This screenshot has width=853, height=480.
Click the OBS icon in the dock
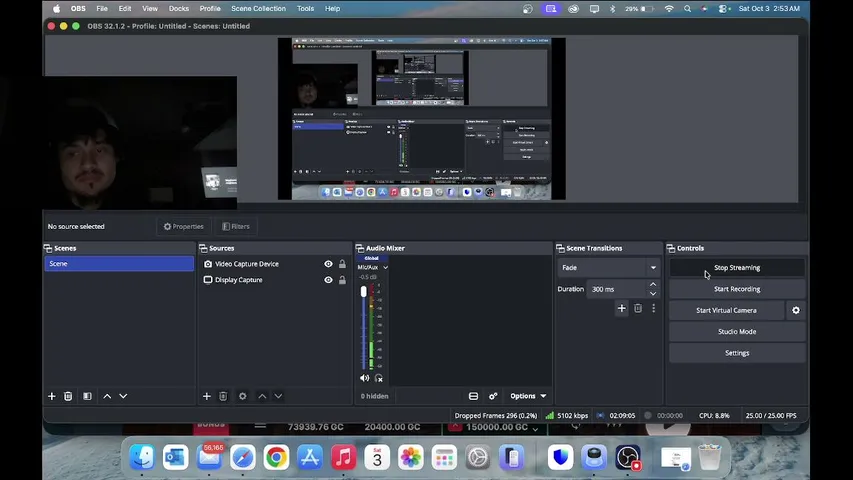click(628, 457)
